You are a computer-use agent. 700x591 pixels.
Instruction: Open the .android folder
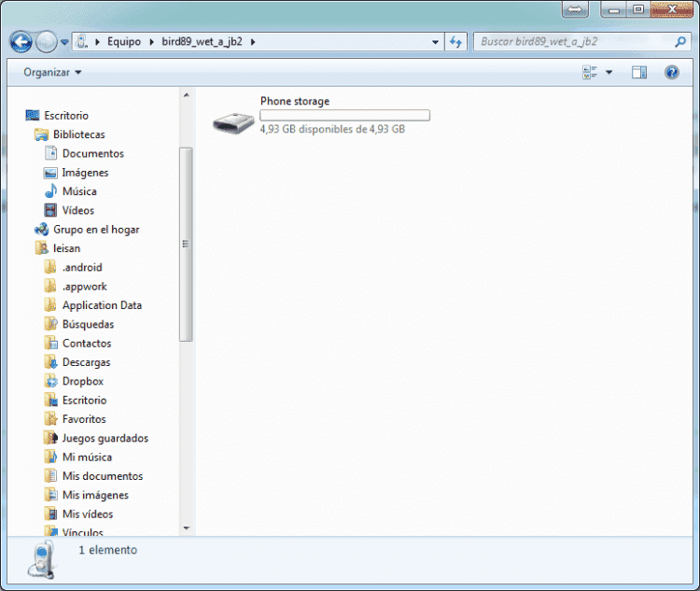pyautogui.click(x=82, y=267)
